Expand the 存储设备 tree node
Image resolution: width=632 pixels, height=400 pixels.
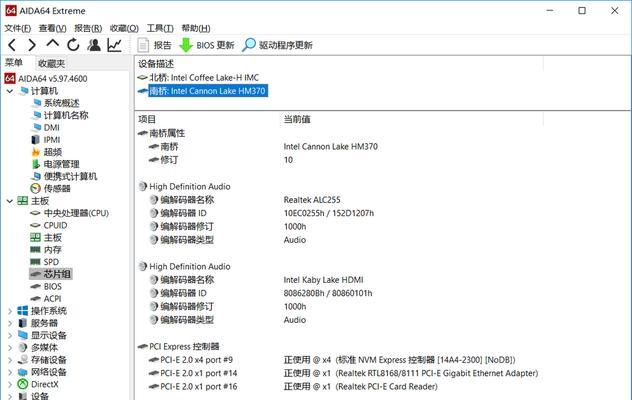pyautogui.click(x=10, y=360)
